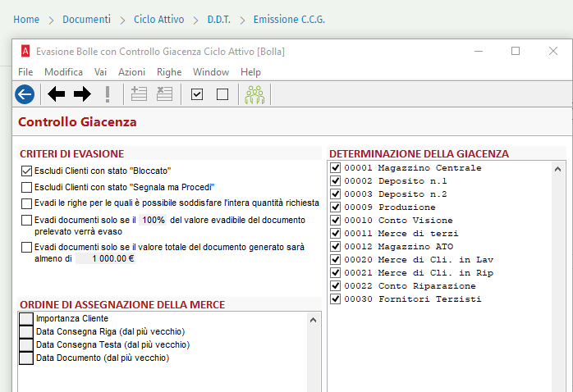Screen dimensions: 573x392
Task: Open the Help menu
Action: [250, 72]
